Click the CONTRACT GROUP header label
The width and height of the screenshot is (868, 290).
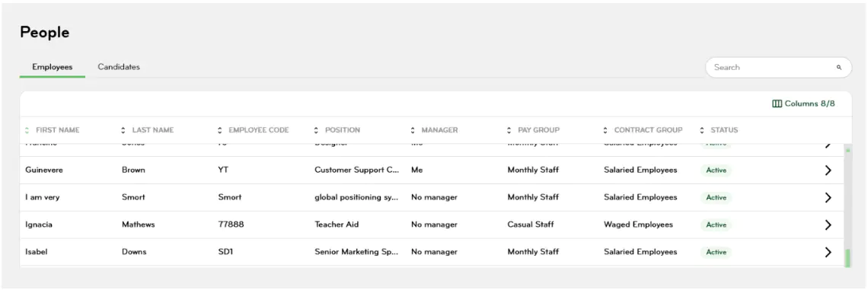(x=648, y=130)
